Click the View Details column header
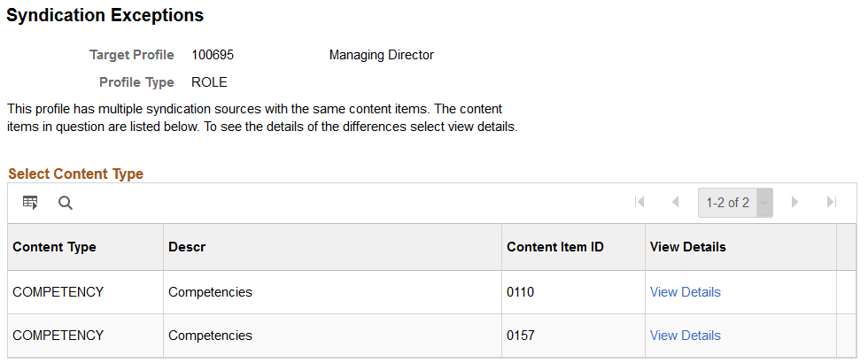Image resolution: width=868 pixels, height=363 pixels. tap(687, 247)
